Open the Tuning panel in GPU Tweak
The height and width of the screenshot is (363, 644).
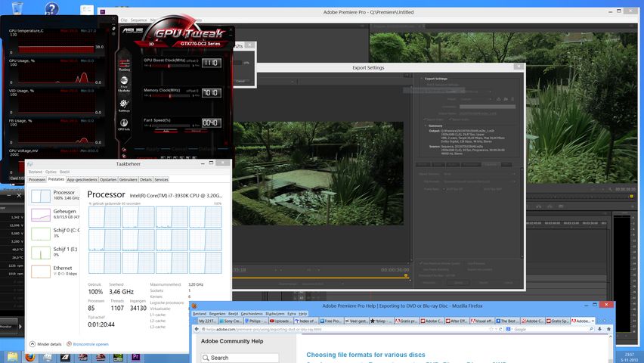pyautogui.click(x=125, y=65)
